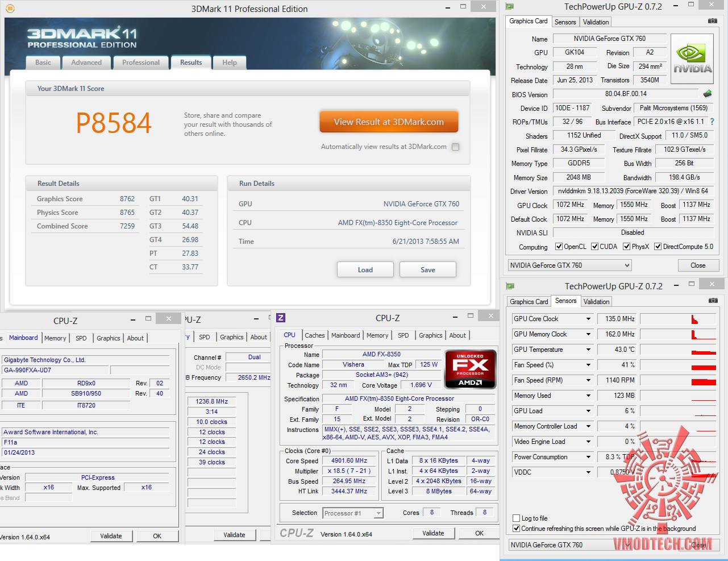Open the Help tab in 3DMark

230,63
